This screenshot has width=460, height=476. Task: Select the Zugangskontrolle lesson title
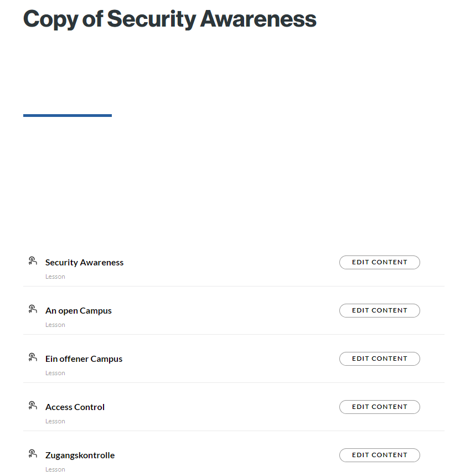tap(80, 455)
